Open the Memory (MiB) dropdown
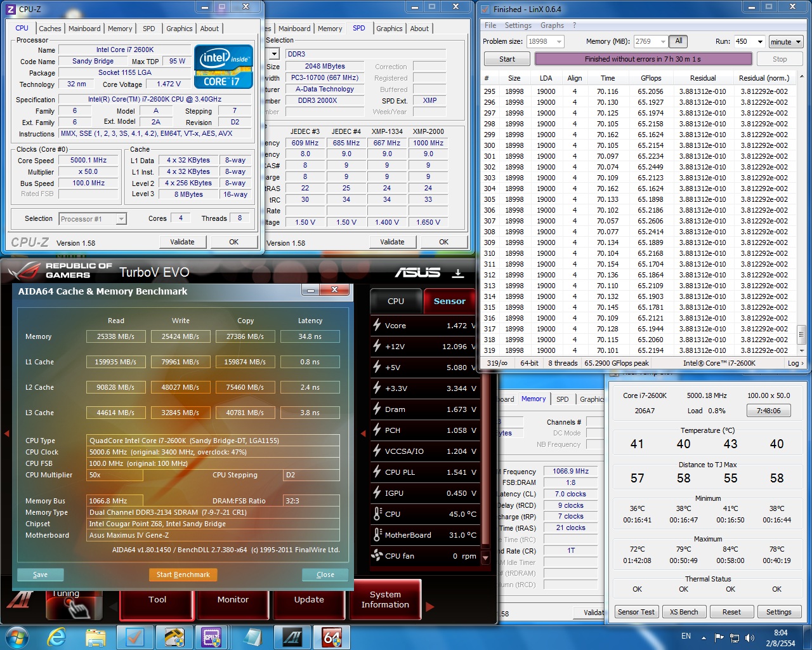812x650 pixels. coord(663,41)
